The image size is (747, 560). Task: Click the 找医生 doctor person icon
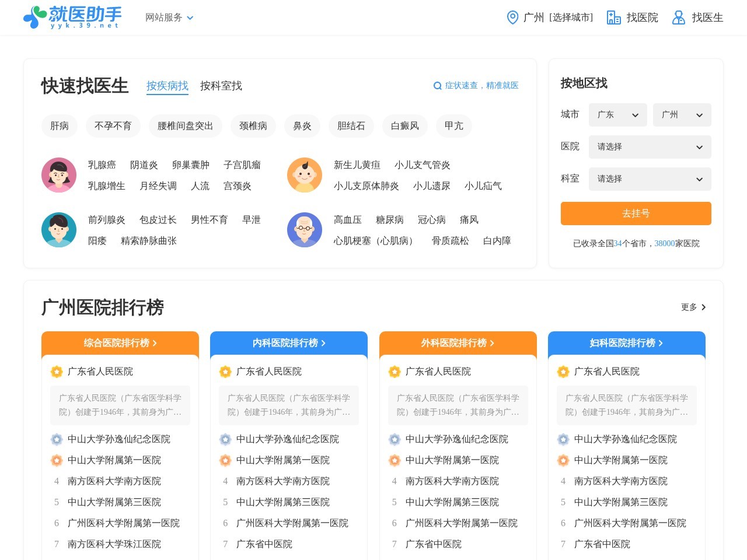click(678, 17)
